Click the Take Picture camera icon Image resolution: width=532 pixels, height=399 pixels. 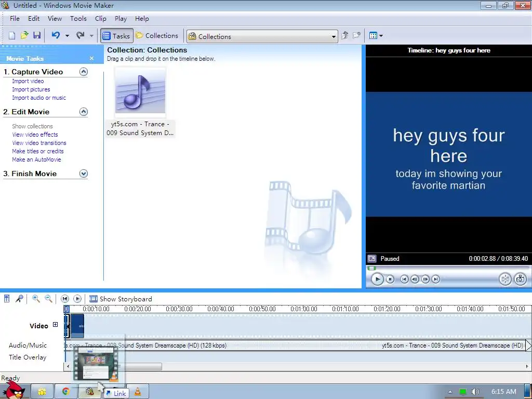click(520, 279)
